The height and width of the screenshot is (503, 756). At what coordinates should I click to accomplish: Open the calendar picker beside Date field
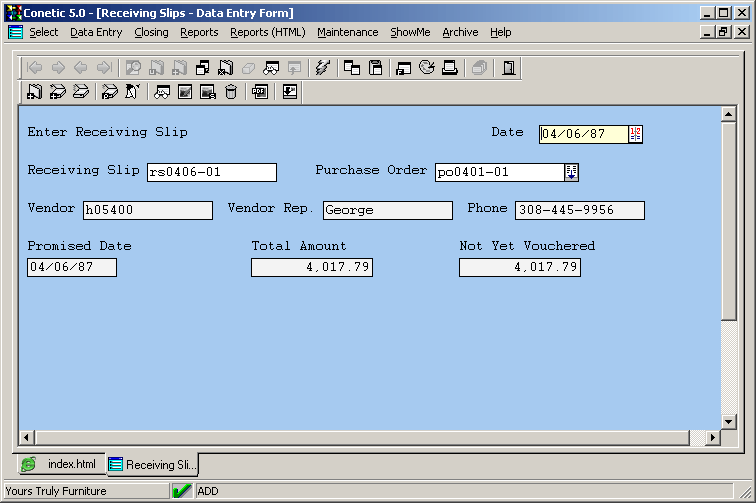pyautogui.click(x=635, y=134)
